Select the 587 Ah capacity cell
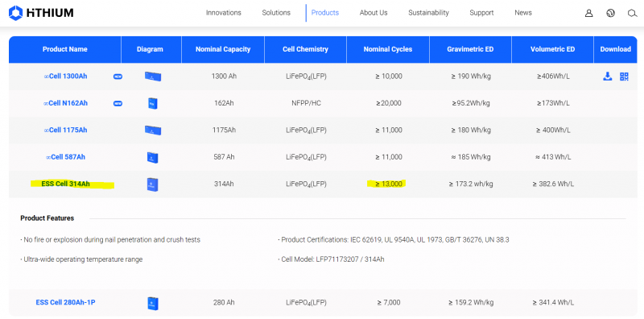 point(224,157)
